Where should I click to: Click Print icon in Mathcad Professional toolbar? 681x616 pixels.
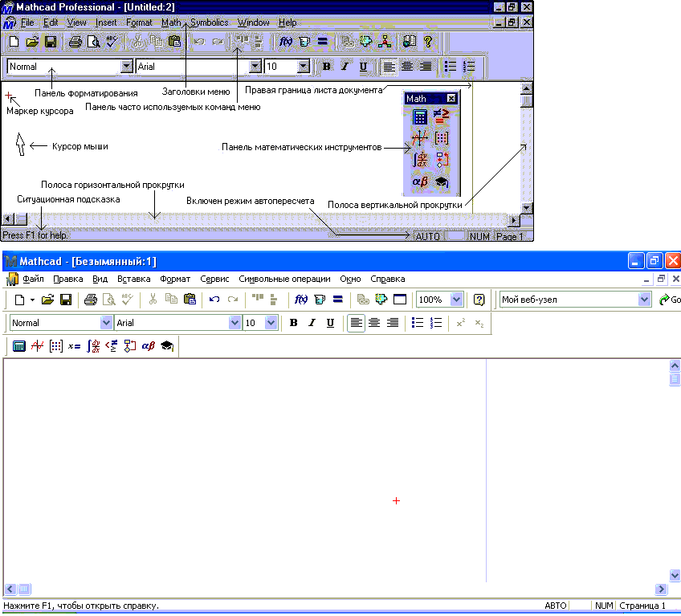(x=75, y=42)
